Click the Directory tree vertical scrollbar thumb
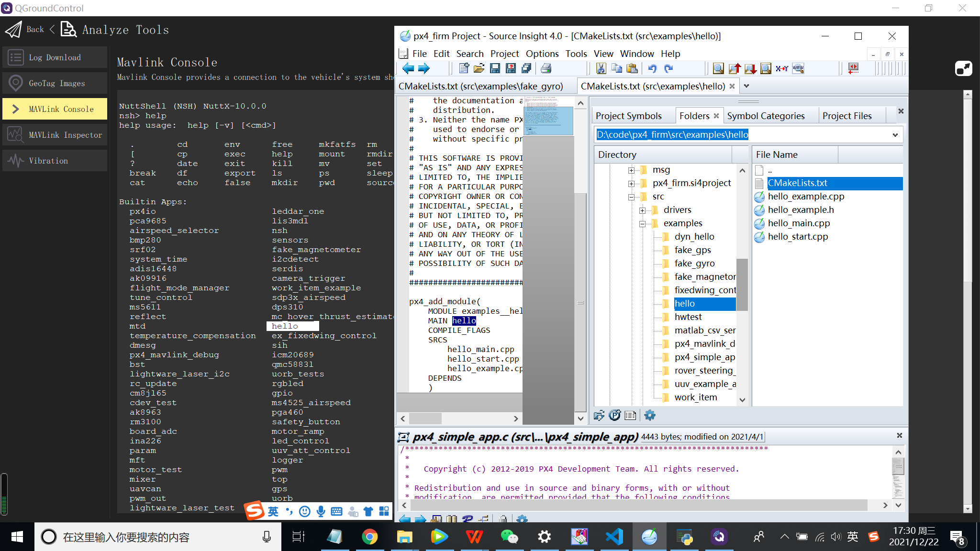The height and width of the screenshot is (551, 980). [742, 285]
